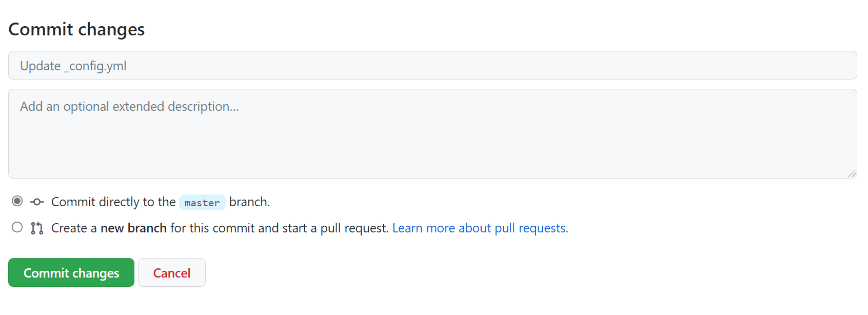The height and width of the screenshot is (315, 868).
Task: Click the bold "new branch" text
Action: pyautogui.click(x=133, y=228)
